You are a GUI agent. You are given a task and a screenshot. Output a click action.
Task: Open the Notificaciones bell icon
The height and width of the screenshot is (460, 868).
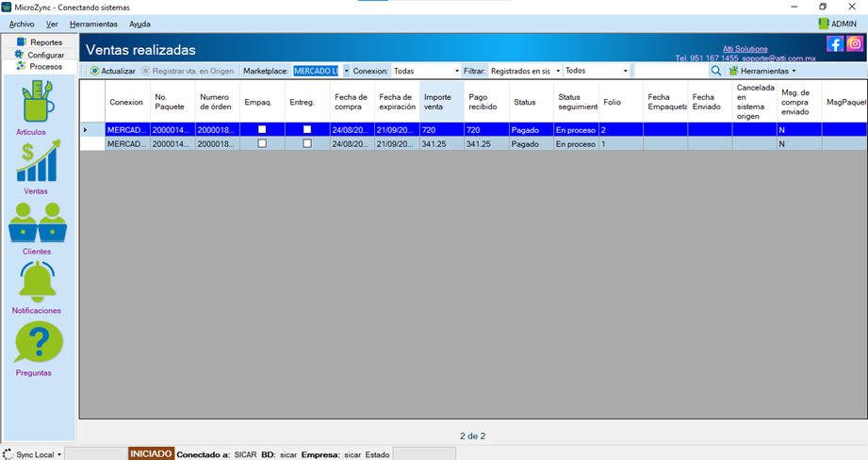coord(38,282)
